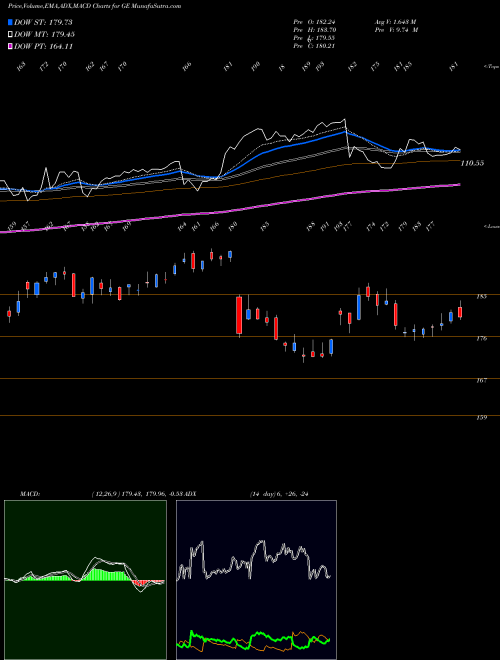Click the 'Pre C: 180.21' value

(314, 46)
